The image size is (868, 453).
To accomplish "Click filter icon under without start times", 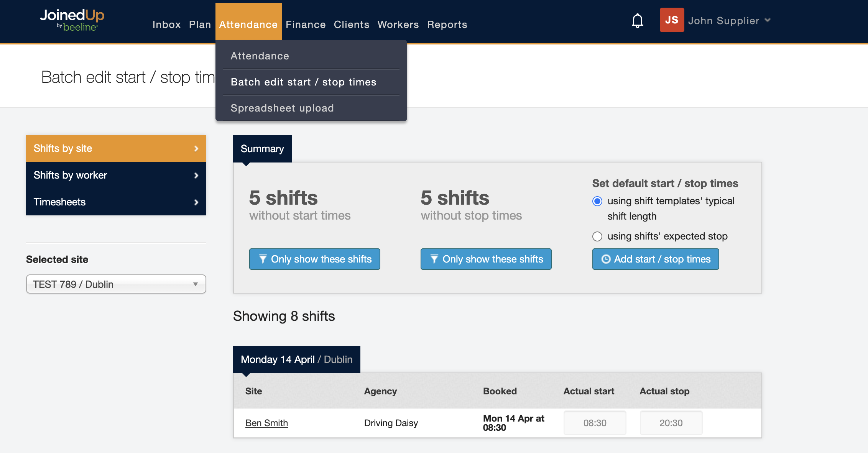I will [263, 259].
